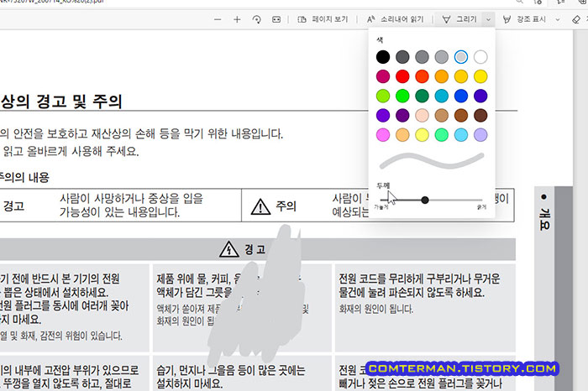Image resolution: width=588 pixels, height=391 pixels.
Task: Choose the dark green swatch
Action: point(422,96)
